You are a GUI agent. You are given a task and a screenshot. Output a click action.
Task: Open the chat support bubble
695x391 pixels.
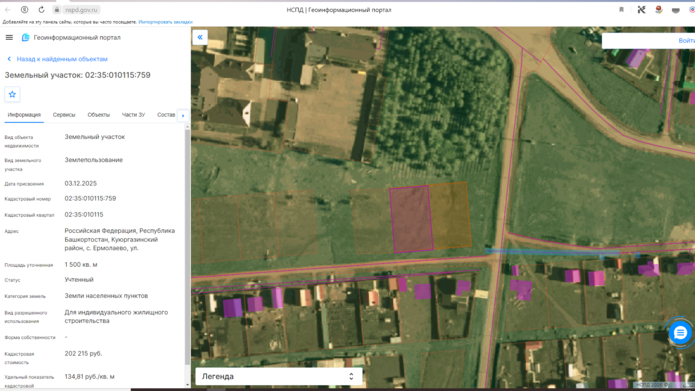pos(680,332)
